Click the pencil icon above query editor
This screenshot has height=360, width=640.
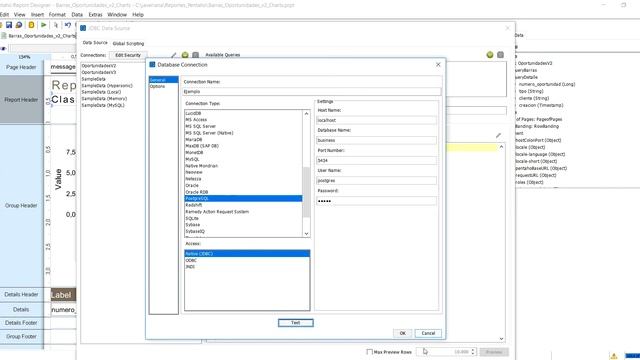[x=498, y=135]
